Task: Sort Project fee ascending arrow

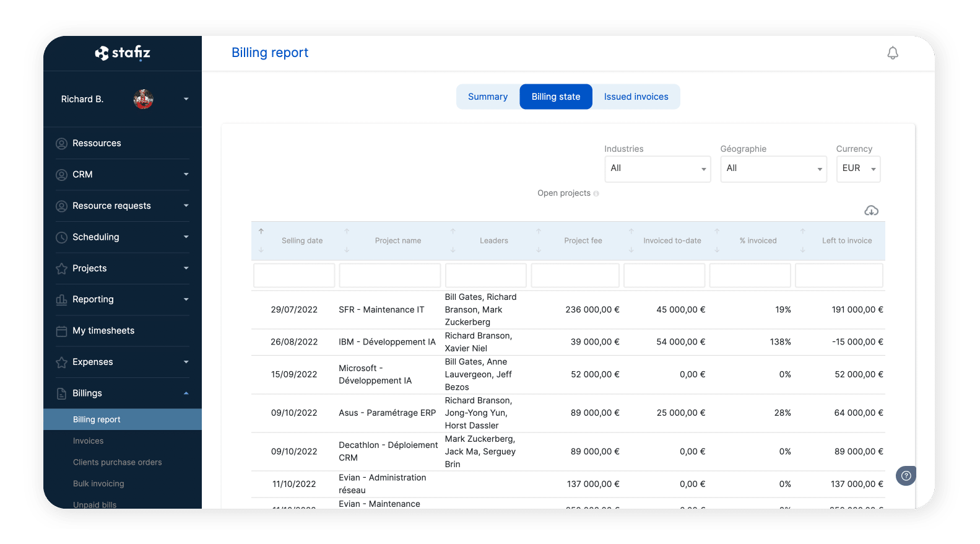Action: (539, 231)
